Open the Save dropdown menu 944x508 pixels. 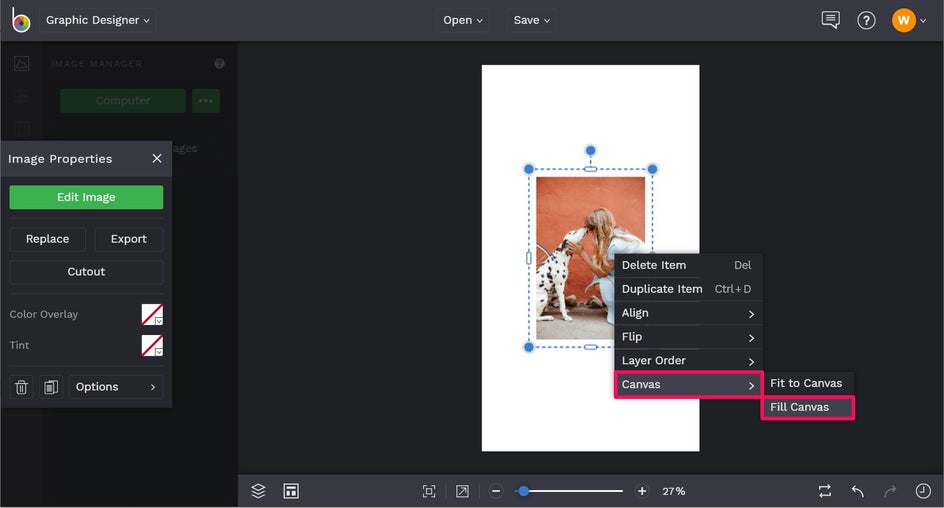[532, 20]
